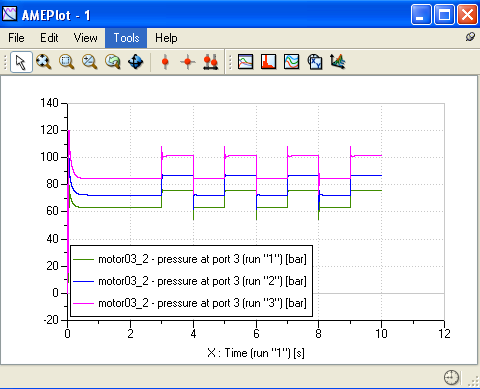Click the AMEPlot title bar app icon
This screenshot has height=389, width=480.
pos(9,14)
